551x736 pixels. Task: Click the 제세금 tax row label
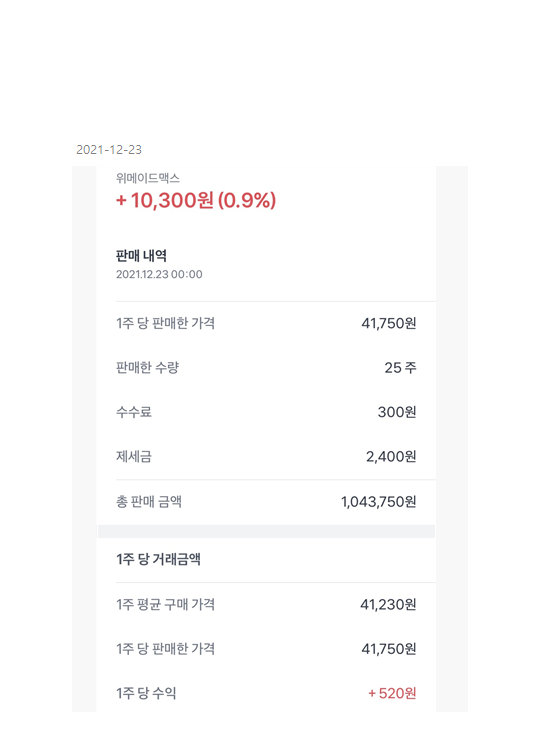point(134,457)
